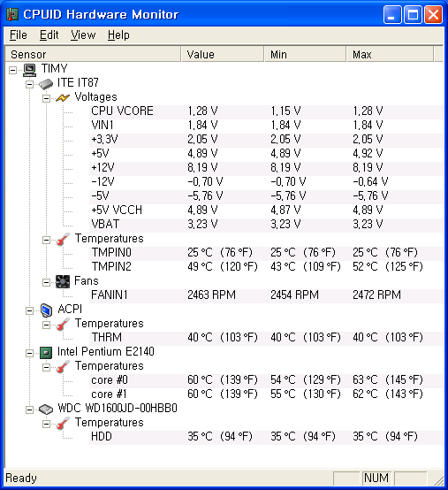Select the +12V voltage row
448x490 pixels.
pyautogui.click(x=266, y=168)
